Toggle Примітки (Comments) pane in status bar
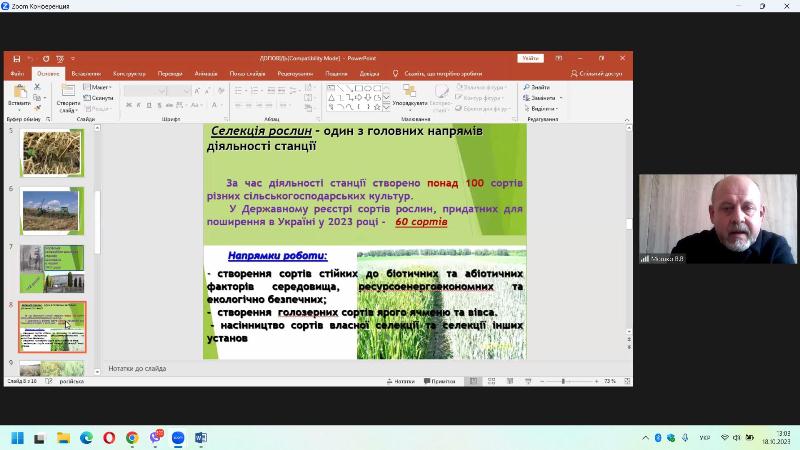The height and width of the screenshot is (450, 800). click(x=439, y=381)
